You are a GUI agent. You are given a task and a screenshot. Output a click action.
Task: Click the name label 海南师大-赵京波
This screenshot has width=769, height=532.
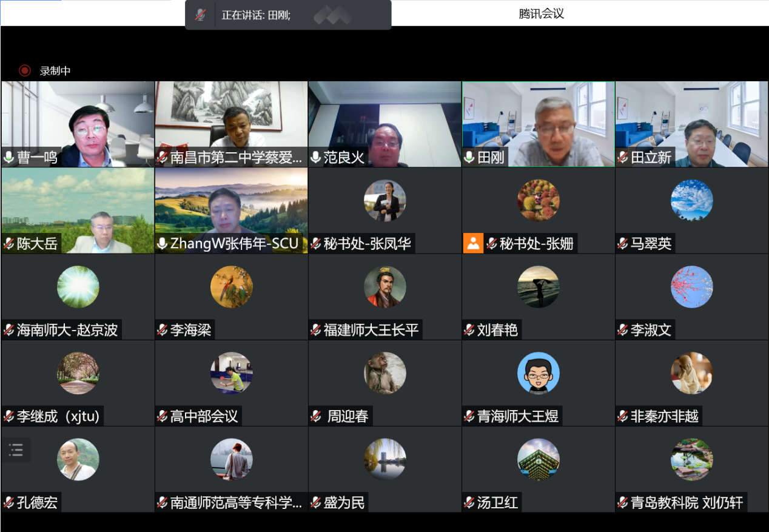pos(67,330)
